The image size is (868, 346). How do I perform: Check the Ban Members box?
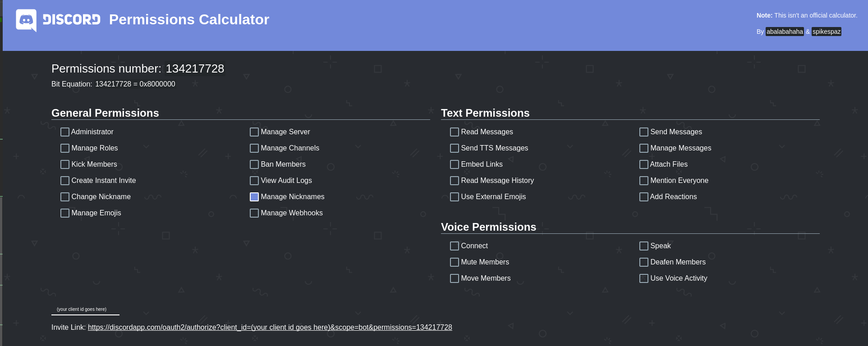coord(254,164)
